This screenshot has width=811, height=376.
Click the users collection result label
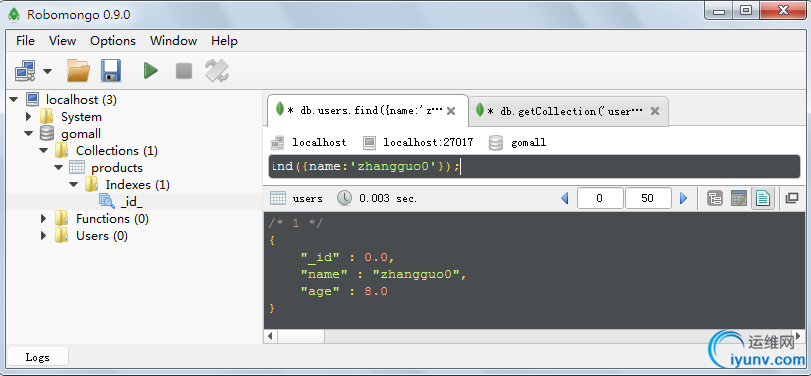point(308,198)
